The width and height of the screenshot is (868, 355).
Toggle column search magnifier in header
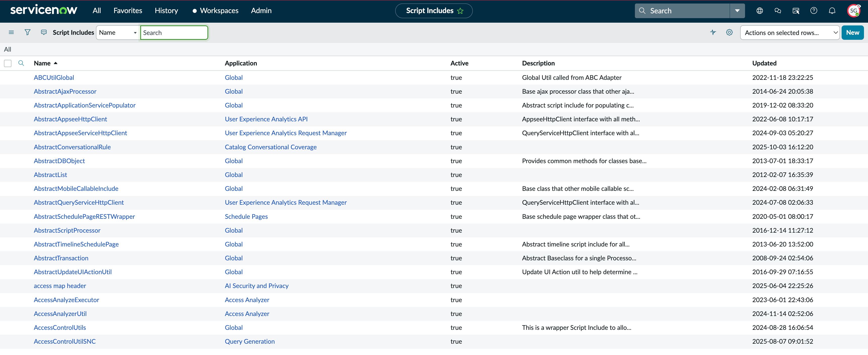point(21,63)
